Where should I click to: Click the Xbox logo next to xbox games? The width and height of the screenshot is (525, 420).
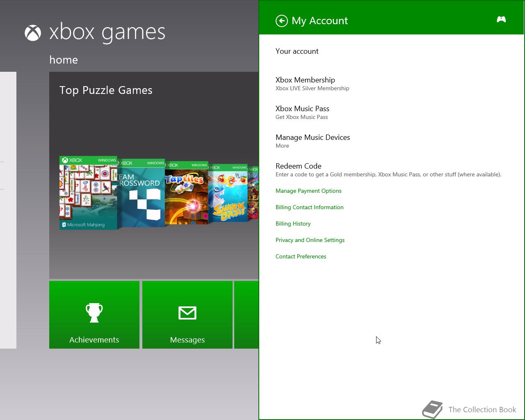click(33, 33)
